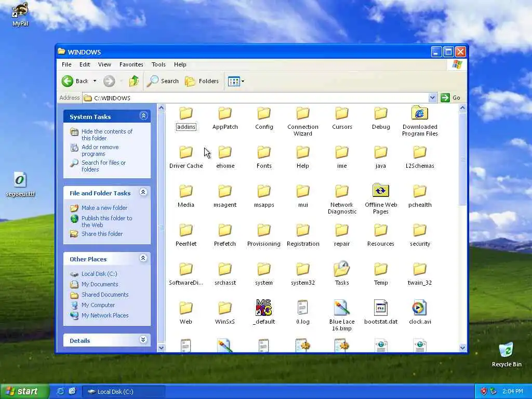The image size is (532, 399).
Task: Select the clock.avi file
Action: 420,312
